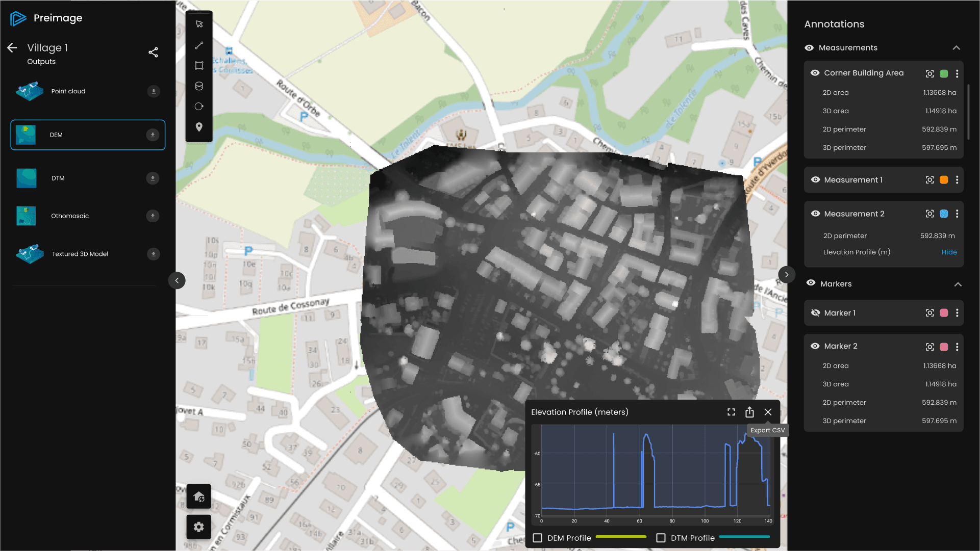Show the hidden Marker 1

pos(815,313)
